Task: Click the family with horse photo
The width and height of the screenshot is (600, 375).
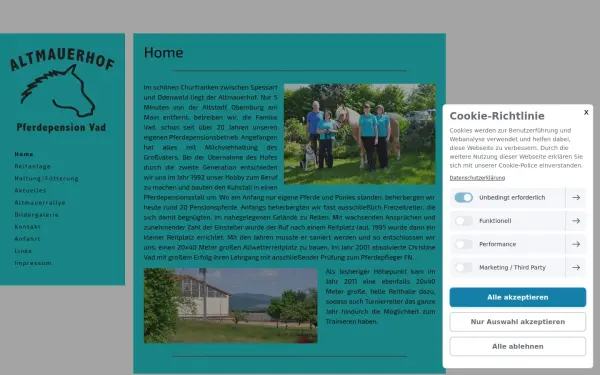Action: (360, 134)
